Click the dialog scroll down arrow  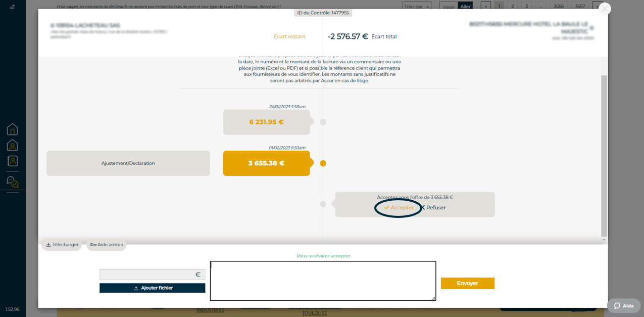point(605,240)
